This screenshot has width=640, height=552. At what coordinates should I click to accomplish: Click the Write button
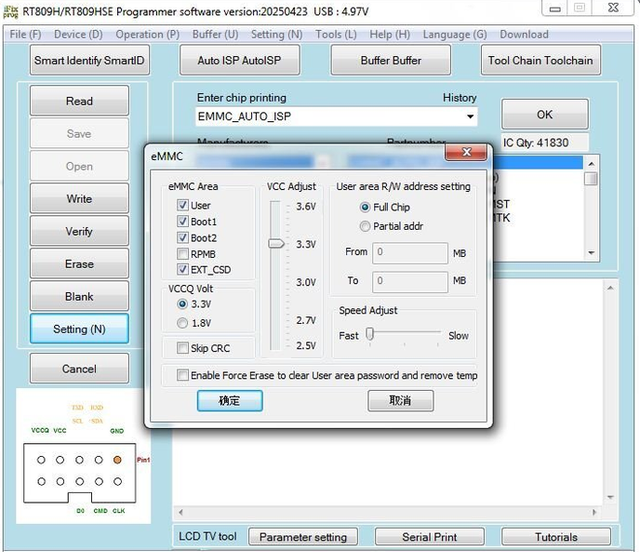coord(79,199)
